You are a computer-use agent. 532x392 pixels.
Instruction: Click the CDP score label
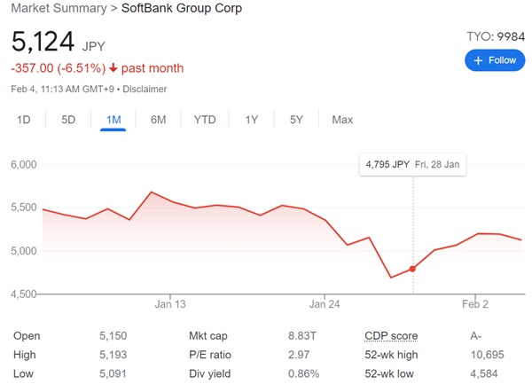click(x=391, y=336)
